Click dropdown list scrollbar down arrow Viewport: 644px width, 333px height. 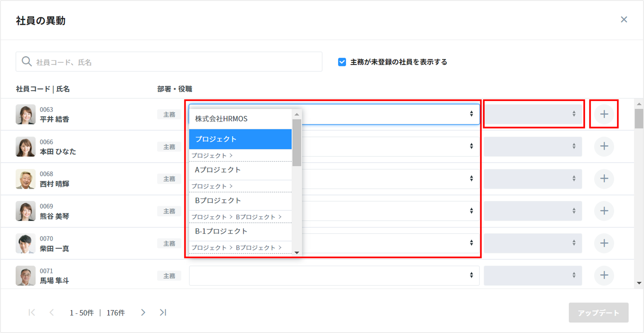tap(297, 253)
